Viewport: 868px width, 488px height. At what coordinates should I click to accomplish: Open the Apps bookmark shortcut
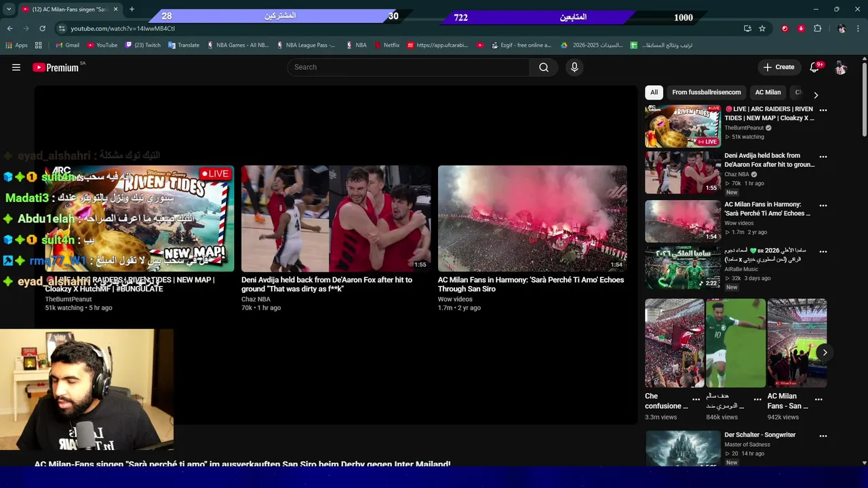pos(17,45)
